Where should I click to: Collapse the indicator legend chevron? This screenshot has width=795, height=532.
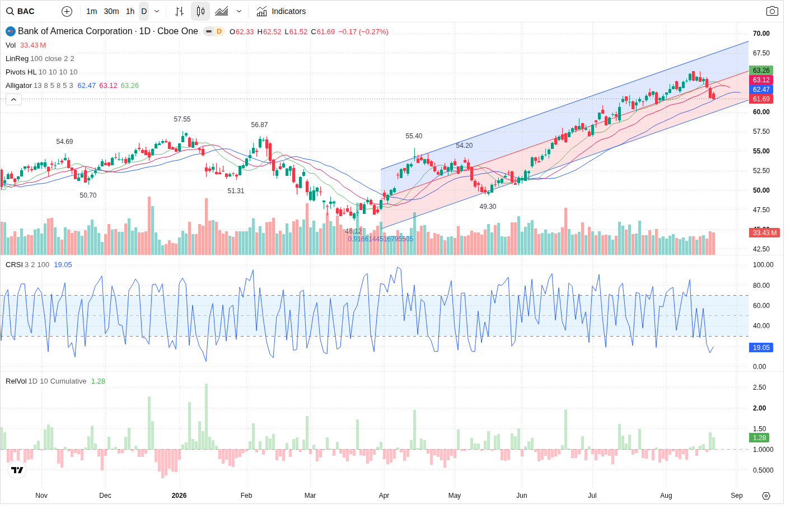(x=14, y=100)
